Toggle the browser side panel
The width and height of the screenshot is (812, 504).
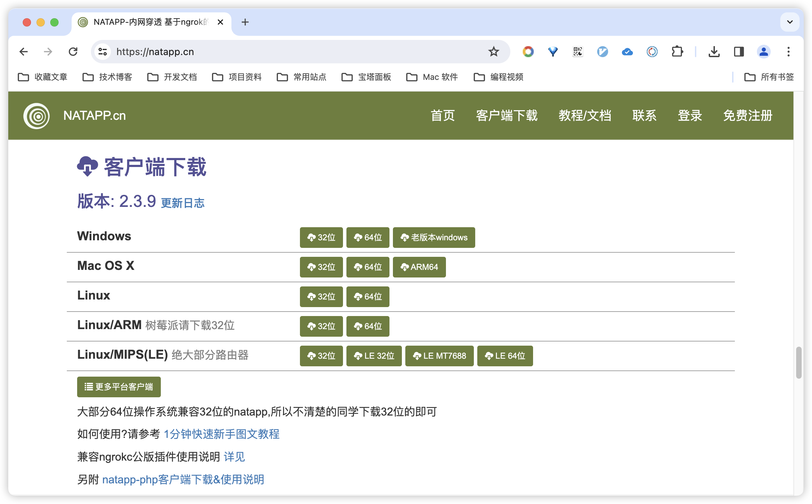coord(739,52)
